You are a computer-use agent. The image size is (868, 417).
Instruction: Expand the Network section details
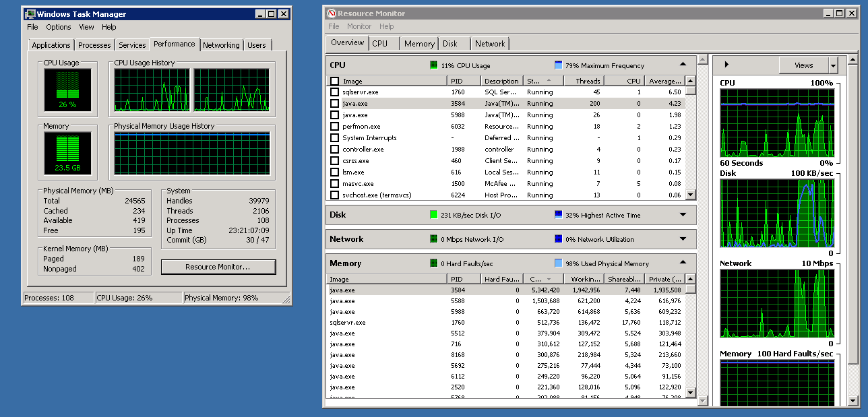683,239
